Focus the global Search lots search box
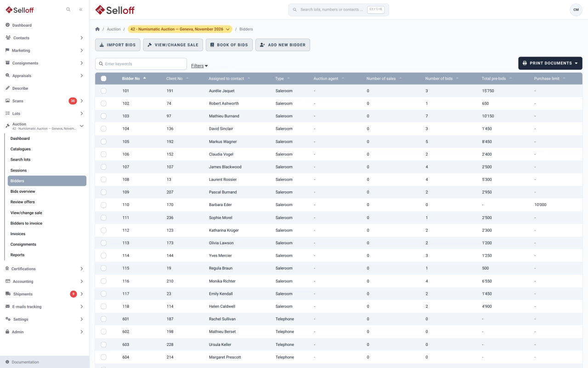This screenshot has height=368, width=588. coord(339,10)
